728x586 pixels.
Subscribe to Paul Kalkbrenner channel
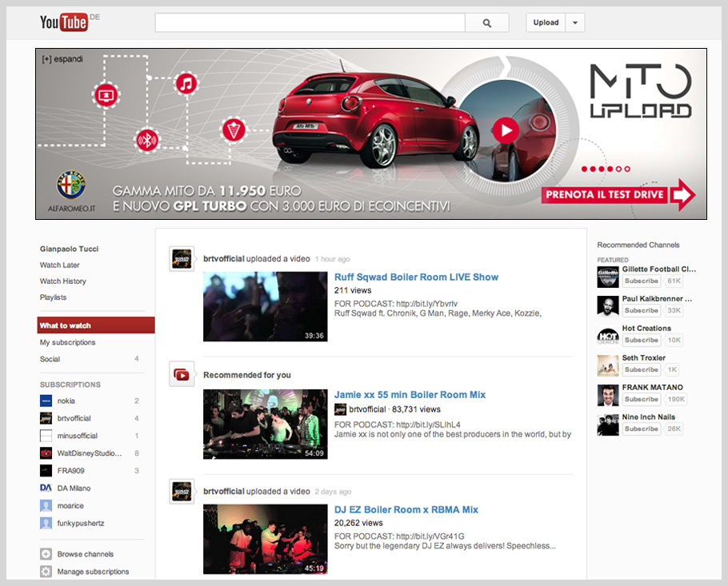coord(641,310)
